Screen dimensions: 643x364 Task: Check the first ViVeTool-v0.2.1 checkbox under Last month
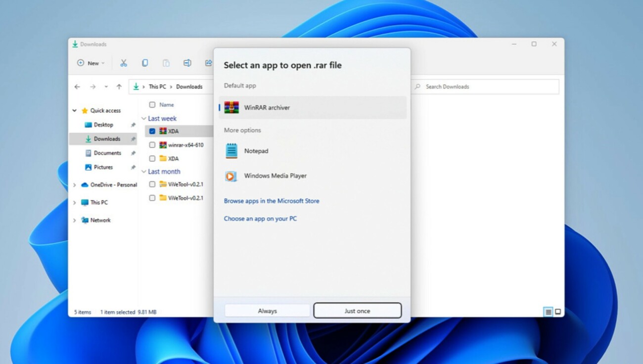tap(152, 184)
